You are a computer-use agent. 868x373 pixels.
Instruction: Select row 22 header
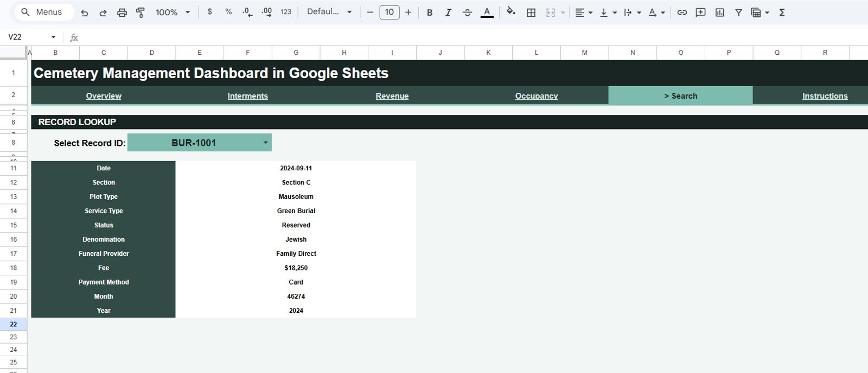[13, 324]
